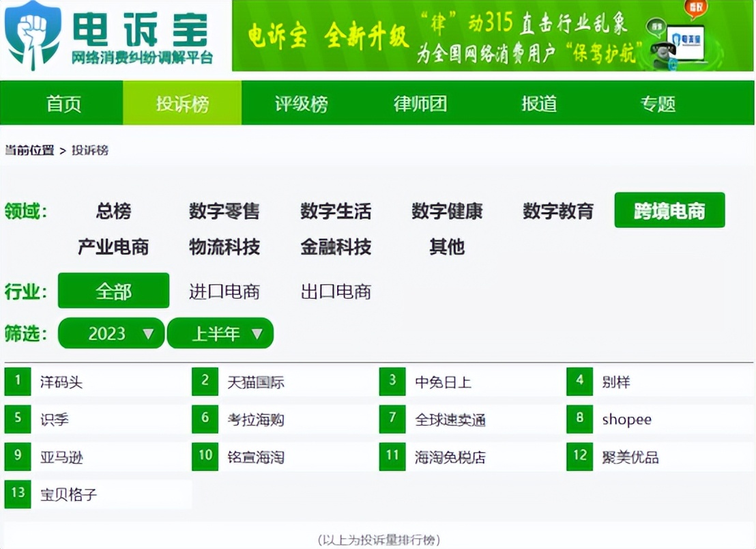The image size is (756, 549).
Task: Open rank 9 entry 亚马逊
Action: tap(61, 456)
